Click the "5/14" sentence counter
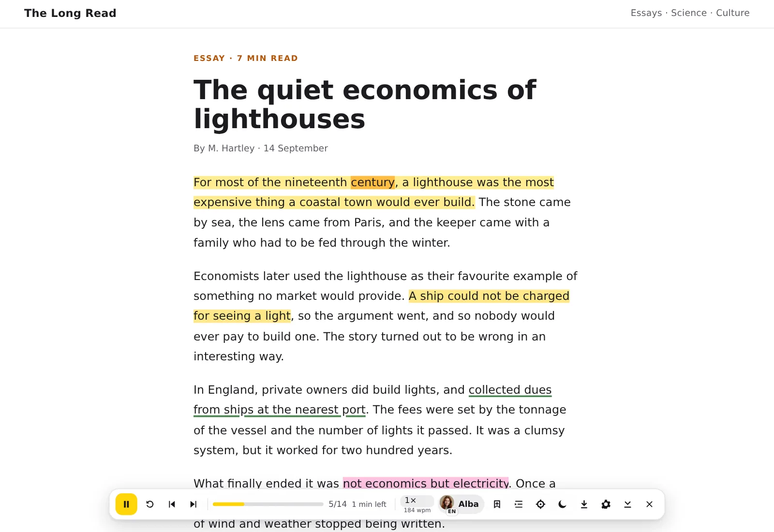The width and height of the screenshot is (774, 532). [x=338, y=504]
